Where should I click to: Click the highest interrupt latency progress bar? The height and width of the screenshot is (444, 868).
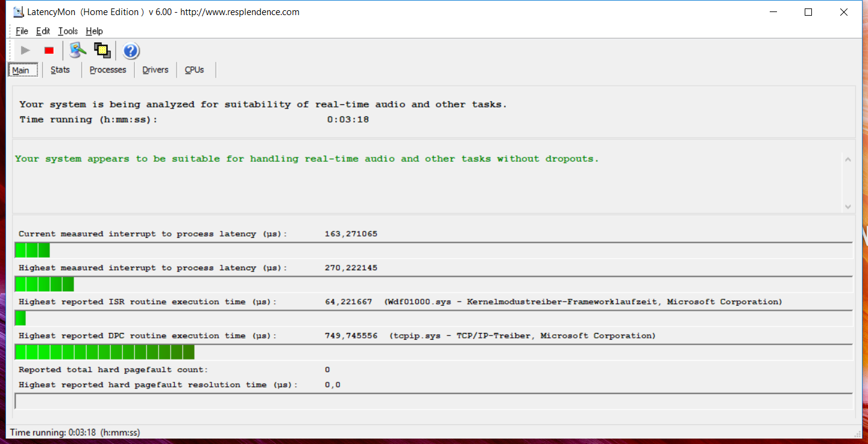(433, 284)
